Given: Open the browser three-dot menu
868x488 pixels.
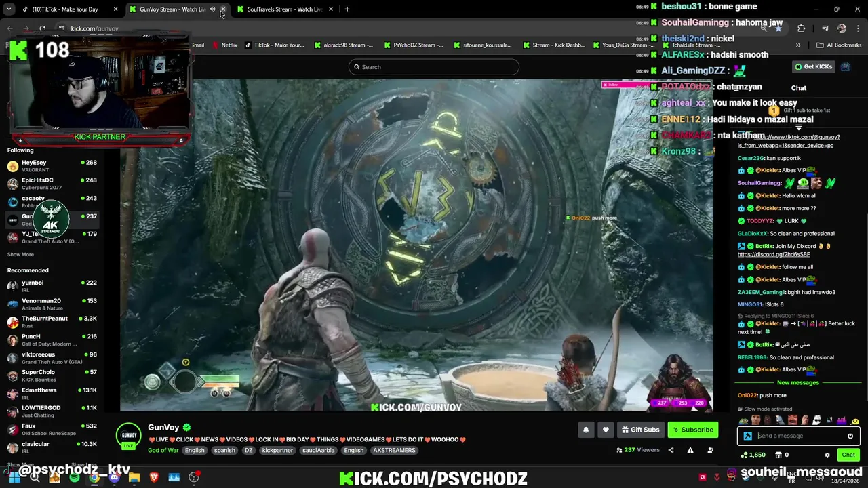Looking at the screenshot, I should tap(857, 28).
